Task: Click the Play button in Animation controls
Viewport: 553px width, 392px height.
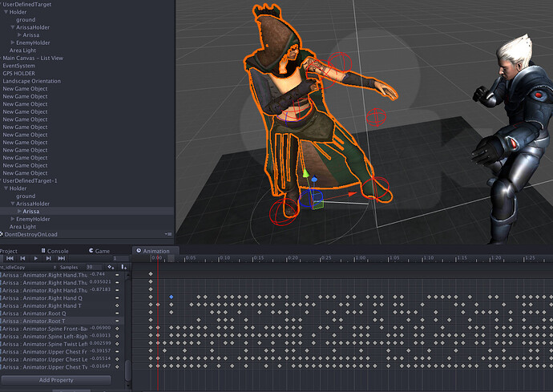Action: pos(35,258)
